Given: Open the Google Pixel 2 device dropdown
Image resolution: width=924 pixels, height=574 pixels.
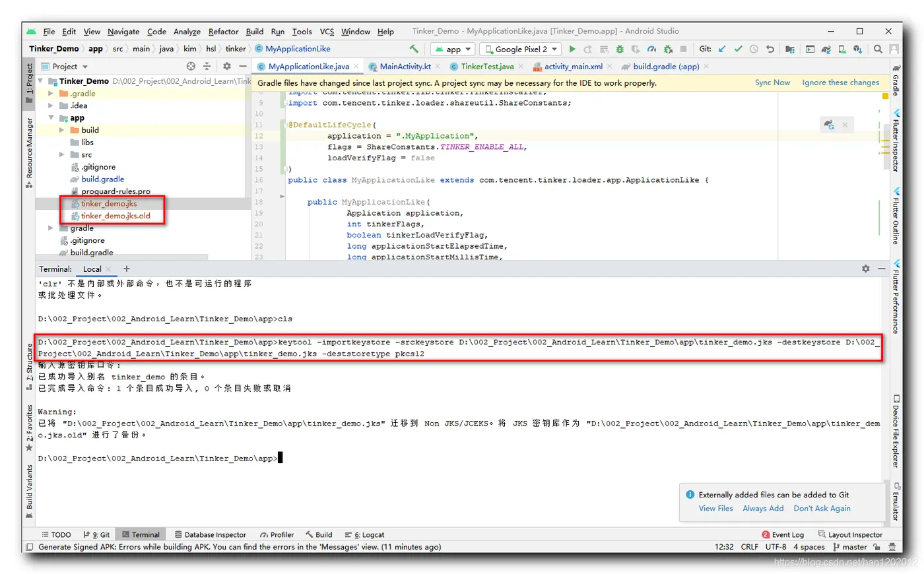Looking at the screenshot, I should [x=520, y=49].
